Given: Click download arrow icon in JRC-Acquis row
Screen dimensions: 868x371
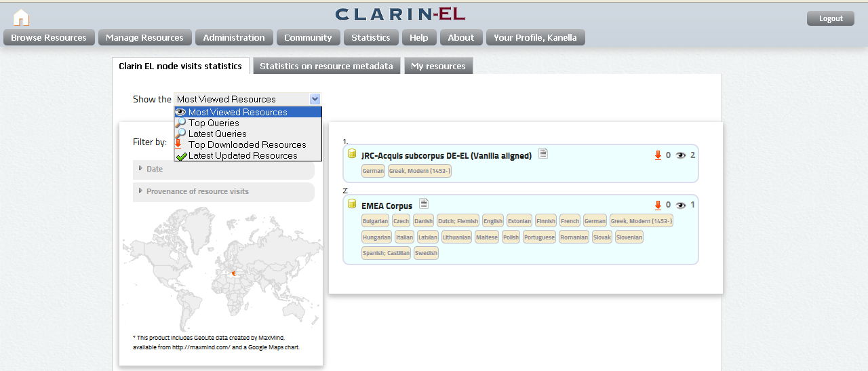Looking at the screenshot, I should (658, 155).
